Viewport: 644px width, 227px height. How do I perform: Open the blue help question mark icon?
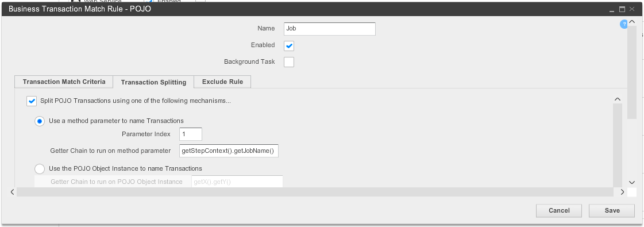point(624,25)
